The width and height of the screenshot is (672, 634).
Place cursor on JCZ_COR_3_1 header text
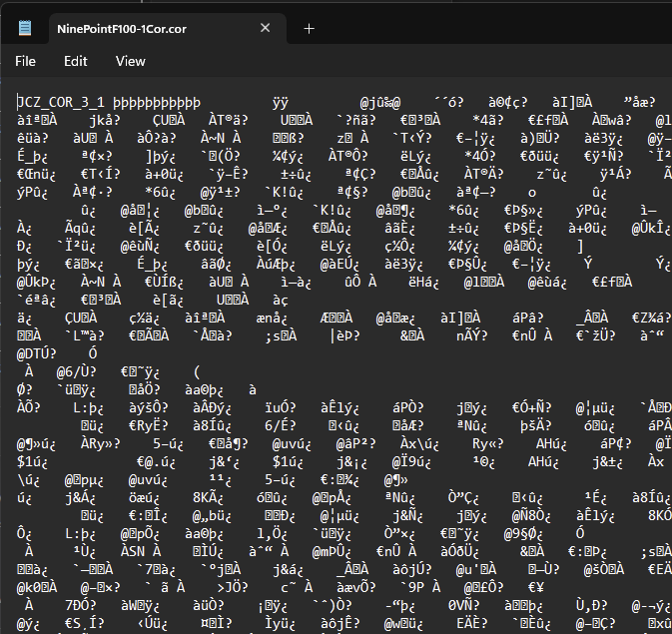point(61,102)
